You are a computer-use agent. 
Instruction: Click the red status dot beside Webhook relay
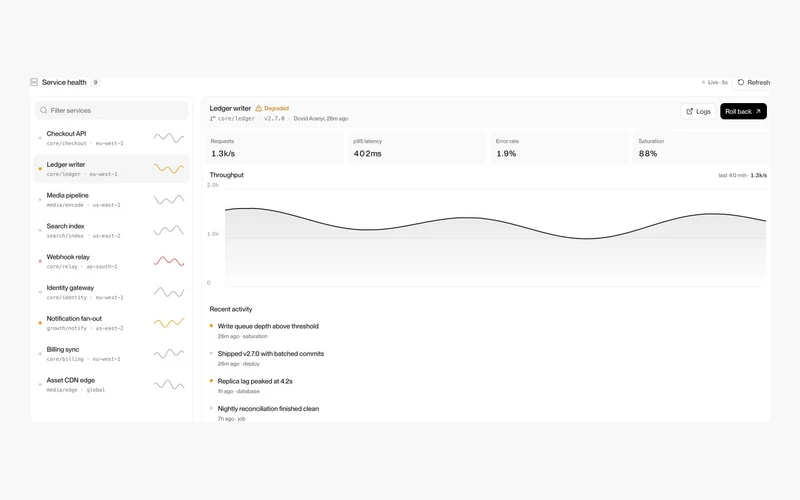(x=40, y=261)
